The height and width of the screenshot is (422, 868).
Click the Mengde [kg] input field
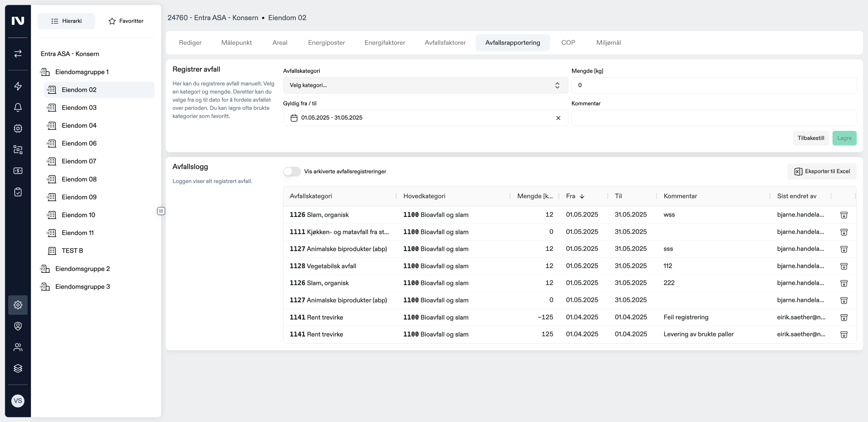[713, 85]
